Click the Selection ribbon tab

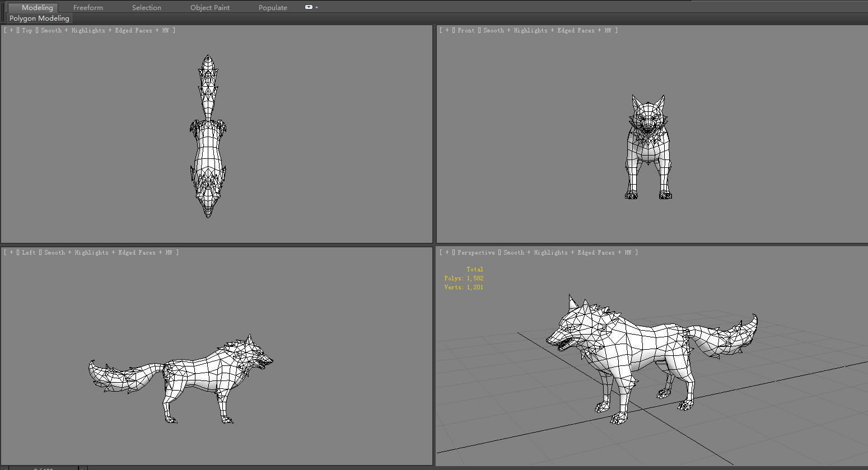point(146,7)
